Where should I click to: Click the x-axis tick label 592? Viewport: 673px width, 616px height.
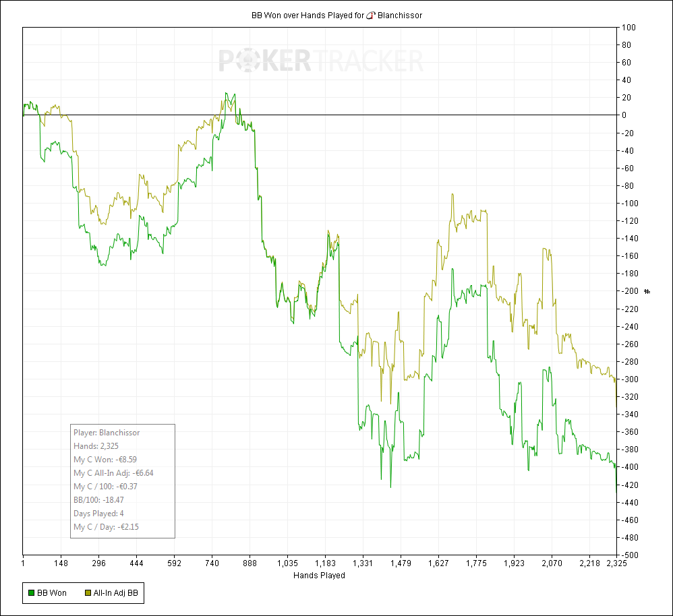pos(174,563)
